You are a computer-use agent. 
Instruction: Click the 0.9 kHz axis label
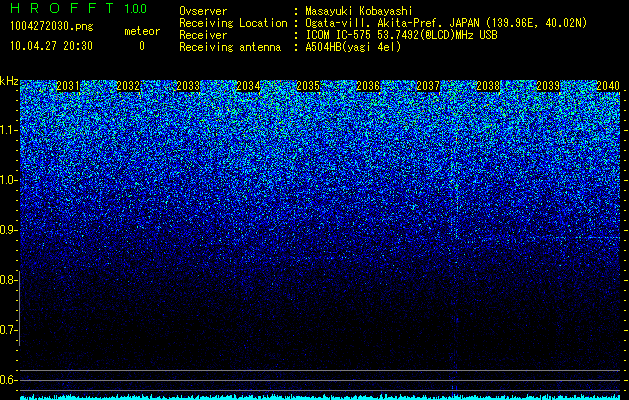coord(8,231)
